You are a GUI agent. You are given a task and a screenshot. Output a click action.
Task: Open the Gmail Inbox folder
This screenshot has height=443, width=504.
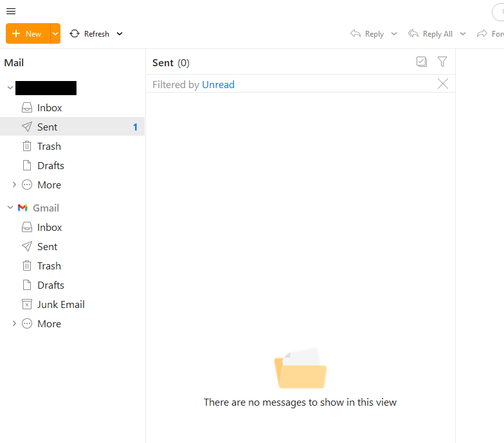pos(72,228)
